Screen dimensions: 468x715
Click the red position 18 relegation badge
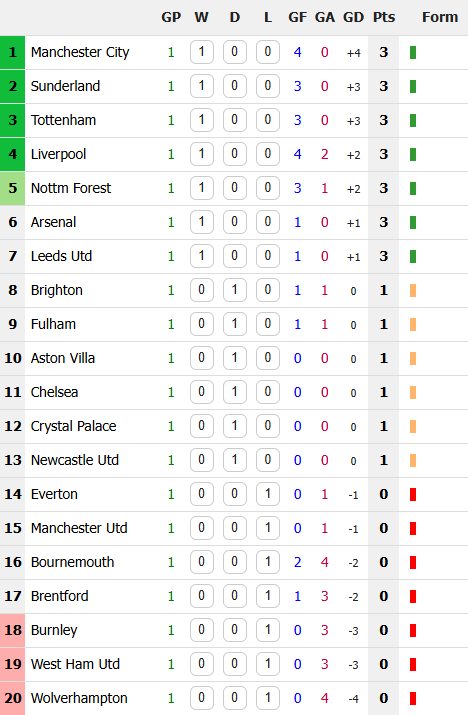12,630
